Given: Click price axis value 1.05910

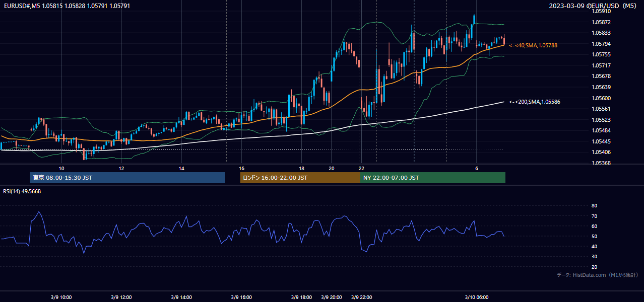Looking at the screenshot, I should 601,11.
